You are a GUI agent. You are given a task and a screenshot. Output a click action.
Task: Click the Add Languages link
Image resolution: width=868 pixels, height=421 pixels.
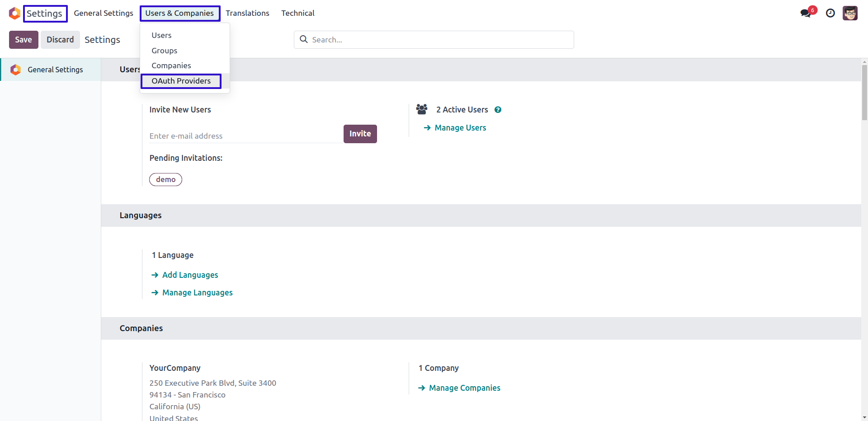click(x=190, y=275)
